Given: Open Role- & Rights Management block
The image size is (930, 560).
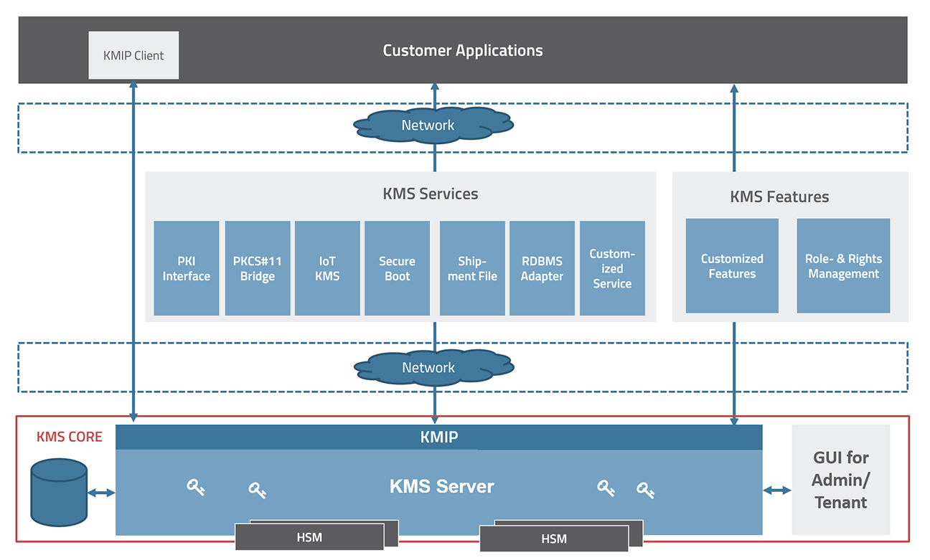Looking at the screenshot, I should pyautogui.click(x=843, y=266).
